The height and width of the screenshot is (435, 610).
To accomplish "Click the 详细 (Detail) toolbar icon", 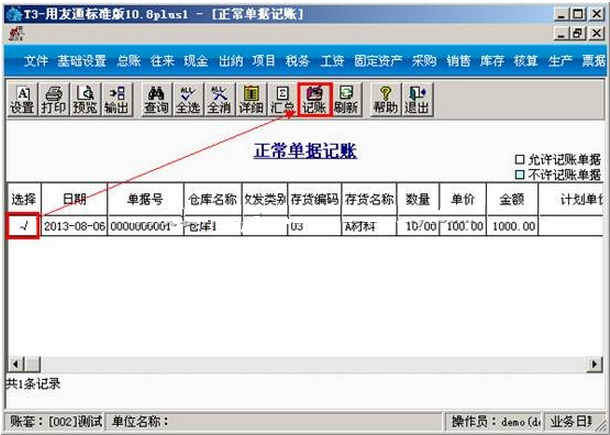I will click(251, 98).
